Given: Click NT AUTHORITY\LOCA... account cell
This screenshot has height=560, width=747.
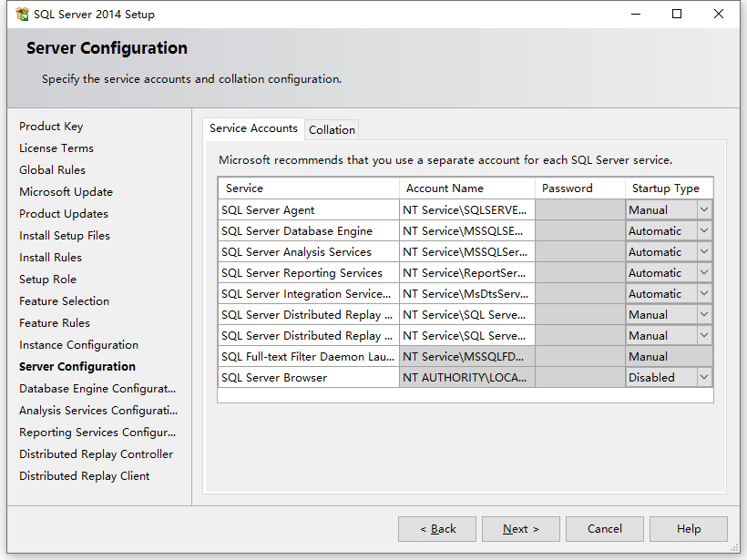Looking at the screenshot, I should click(466, 377).
